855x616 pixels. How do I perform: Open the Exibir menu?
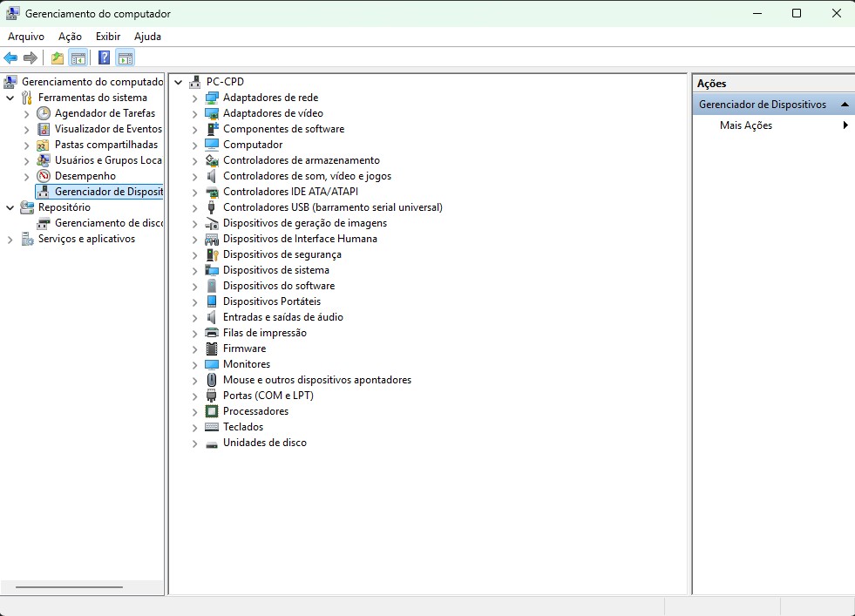[x=108, y=37]
